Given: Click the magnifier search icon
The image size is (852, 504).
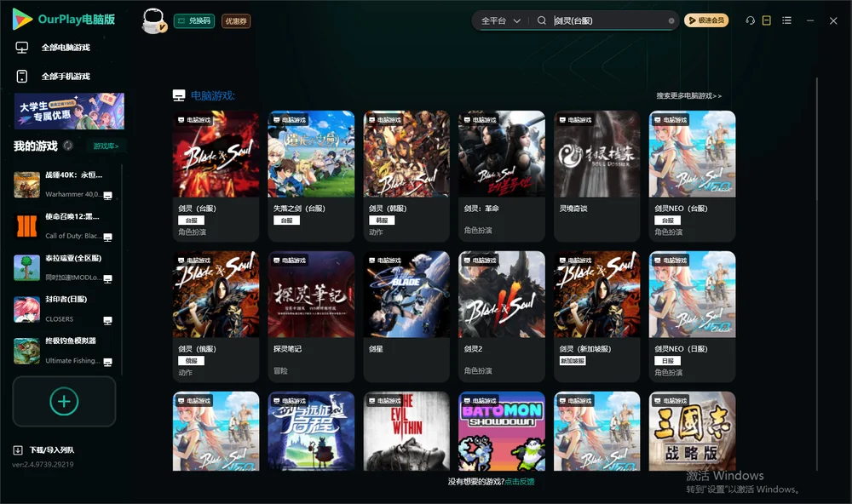Looking at the screenshot, I should pyautogui.click(x=541, y=20).
